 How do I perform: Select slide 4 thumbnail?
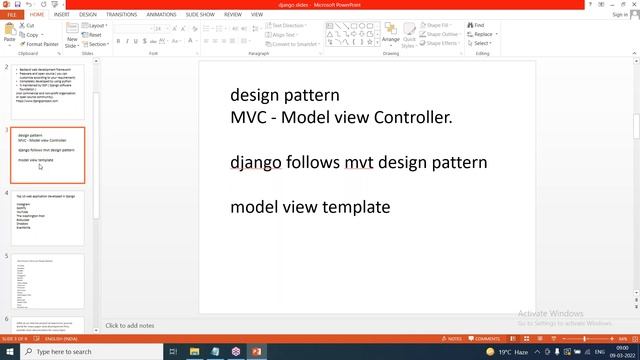pos(48,218)
